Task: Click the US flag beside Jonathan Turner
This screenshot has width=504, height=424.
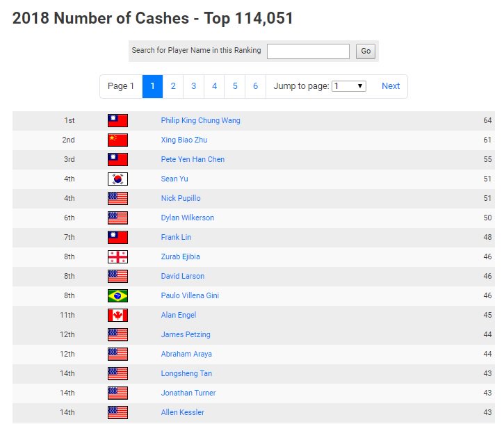Action: pos(117,393)
